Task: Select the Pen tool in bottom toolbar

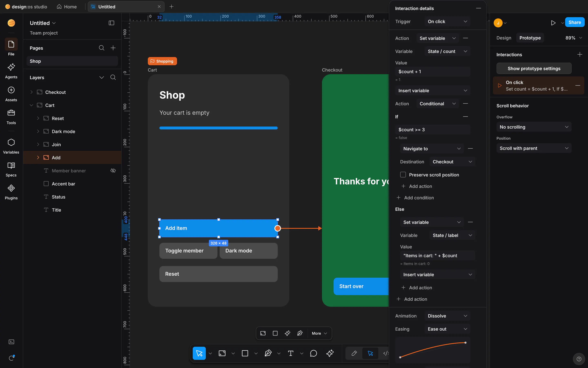Action: (x=268, y=353)
